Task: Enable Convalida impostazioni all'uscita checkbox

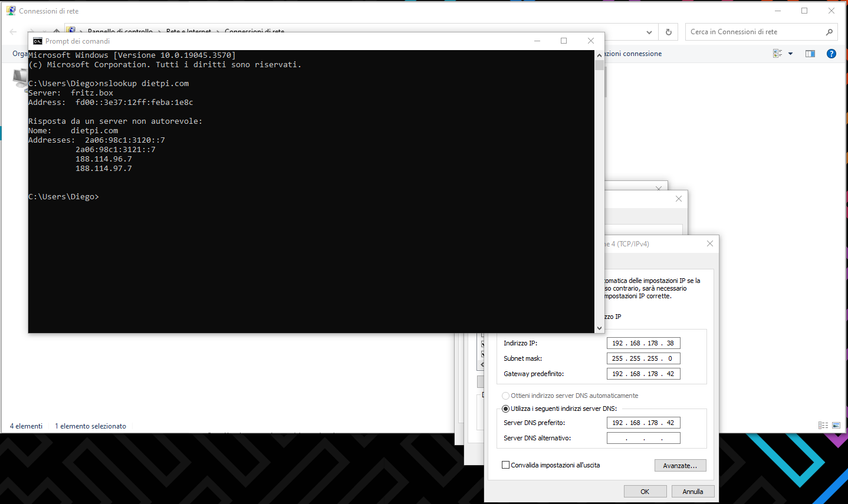Action: point(505,465)
